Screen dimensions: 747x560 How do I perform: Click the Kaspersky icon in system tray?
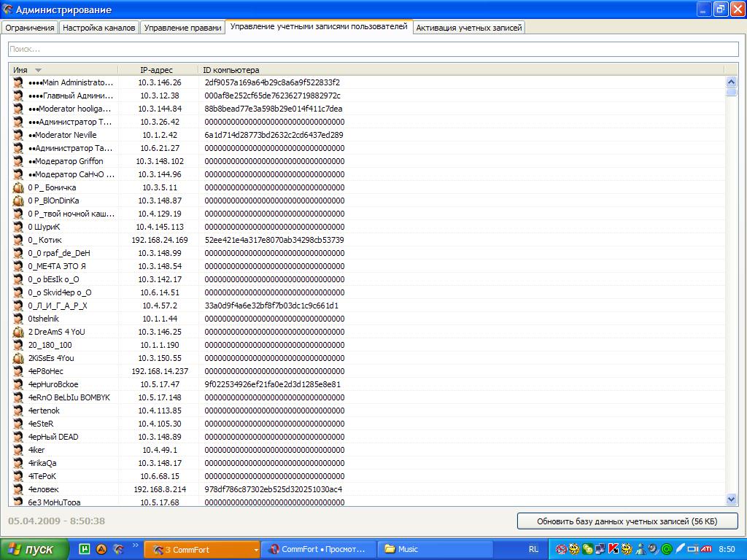click(613, 549)
